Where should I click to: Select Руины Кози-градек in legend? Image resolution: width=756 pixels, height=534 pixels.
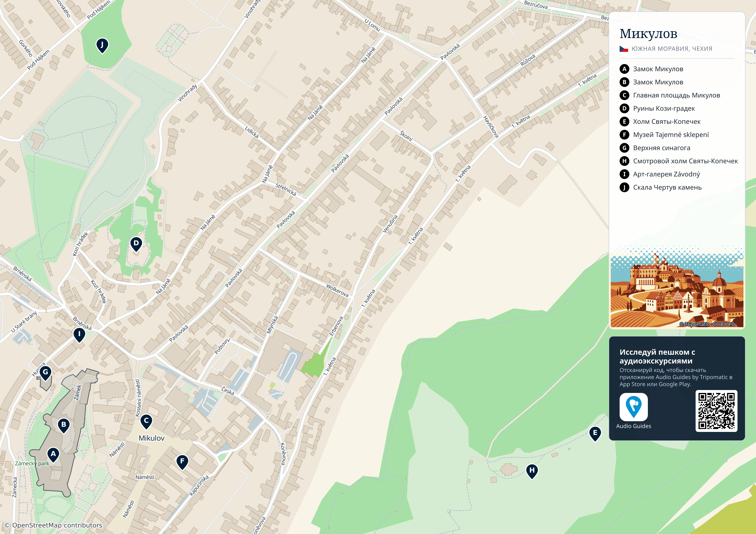[664, 108]
